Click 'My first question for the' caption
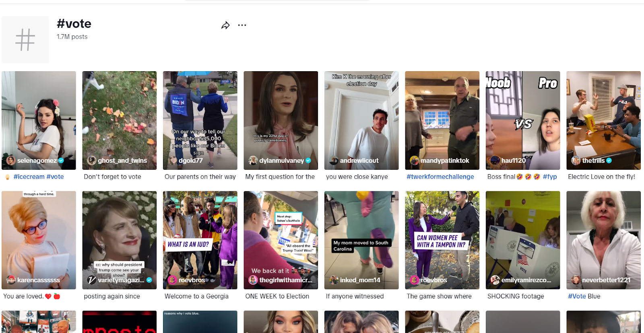Image resolution: width=644 pixels, height=333 pixels. click(x=280, y=177)
